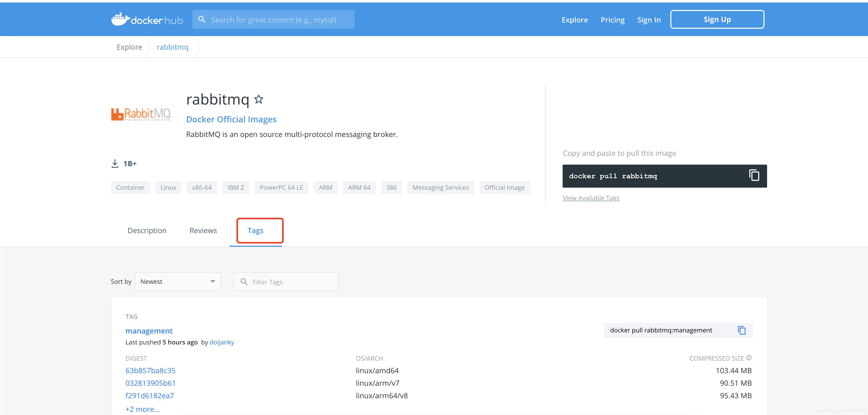Click into the Filter Tags input
The height and width of the screenshot is (415, 868).
(286, 282)
